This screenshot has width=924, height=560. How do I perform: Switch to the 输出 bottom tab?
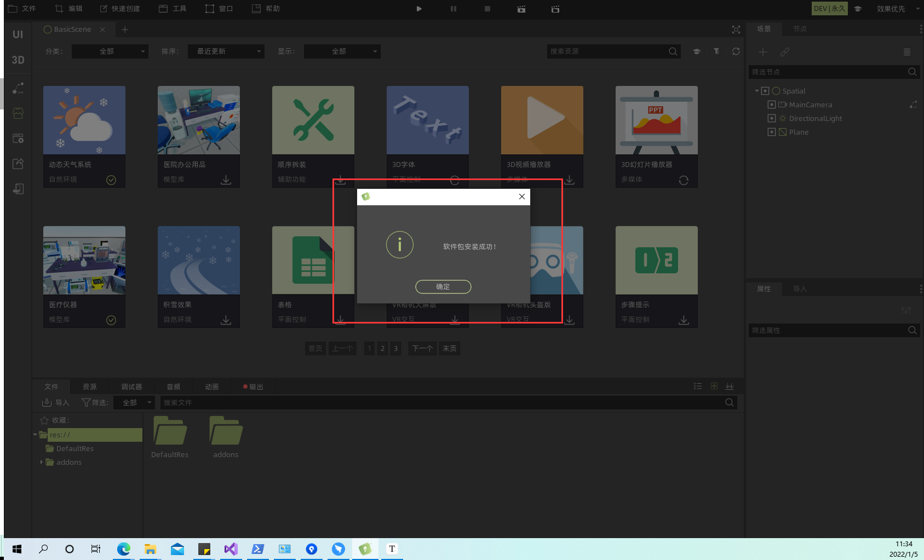pos(254,387)
